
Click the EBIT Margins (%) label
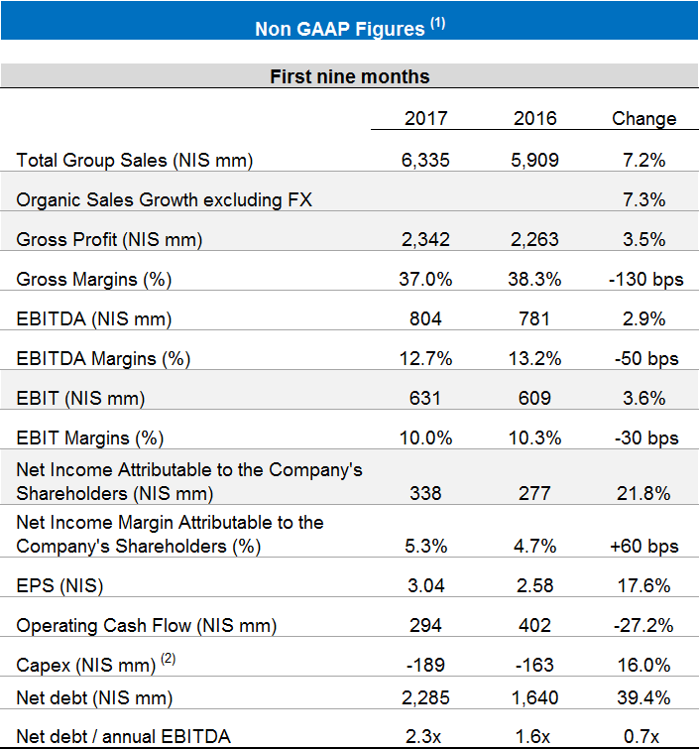click(90, 437)
